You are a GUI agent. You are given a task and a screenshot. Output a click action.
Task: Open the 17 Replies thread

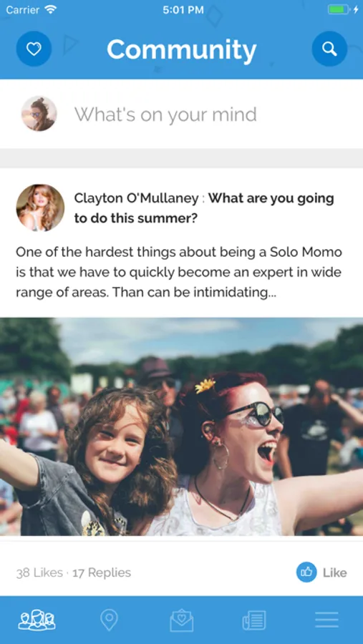point(102,572)
